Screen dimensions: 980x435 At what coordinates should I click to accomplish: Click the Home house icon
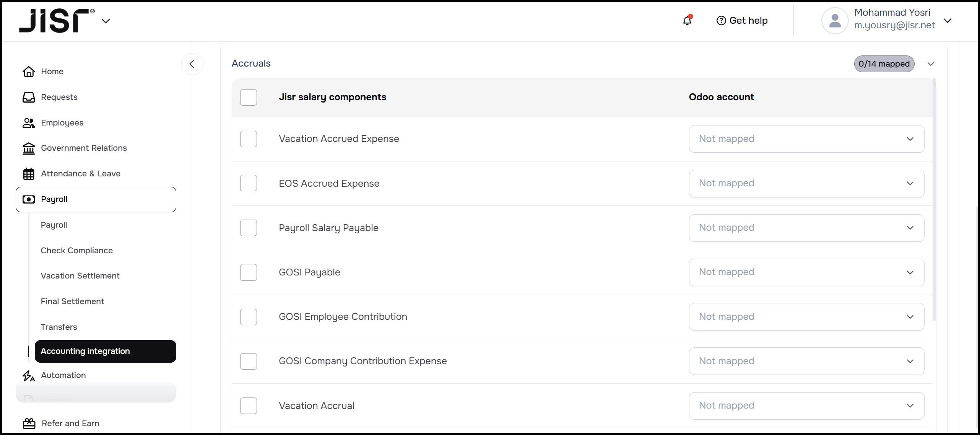click(x=29, y=72)
